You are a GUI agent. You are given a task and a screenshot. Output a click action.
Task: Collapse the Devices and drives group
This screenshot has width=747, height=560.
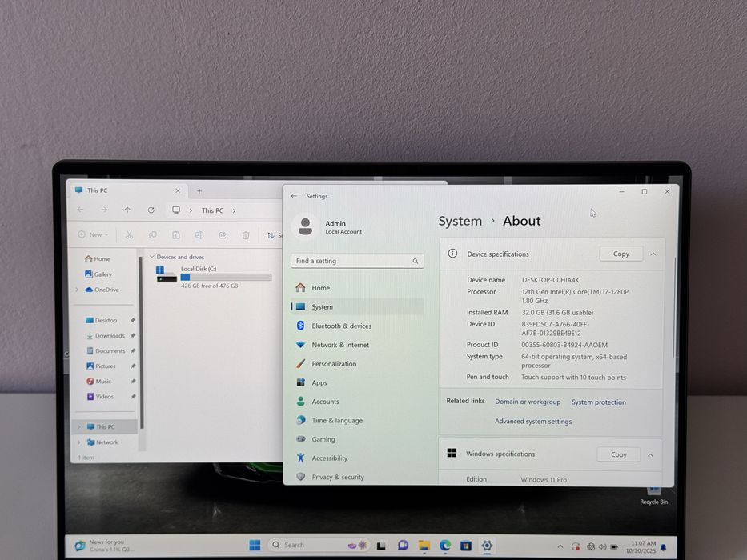[152, 257]
